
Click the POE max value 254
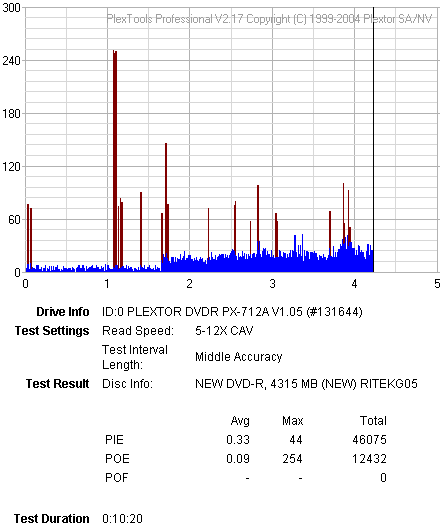click(292, 459)
